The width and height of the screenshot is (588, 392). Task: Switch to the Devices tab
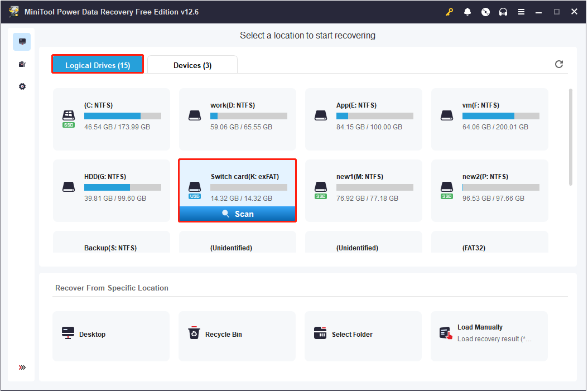[x=192, y=65]
